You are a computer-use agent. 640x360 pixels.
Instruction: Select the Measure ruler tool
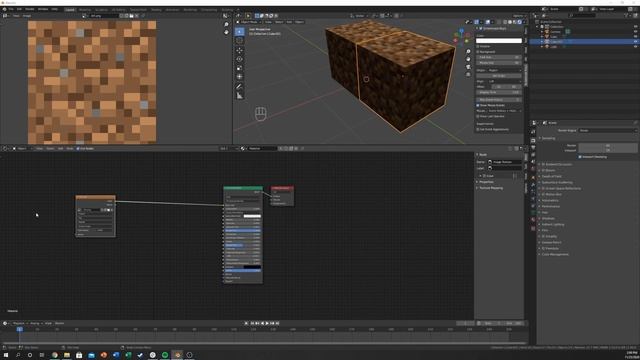[240, 96]
